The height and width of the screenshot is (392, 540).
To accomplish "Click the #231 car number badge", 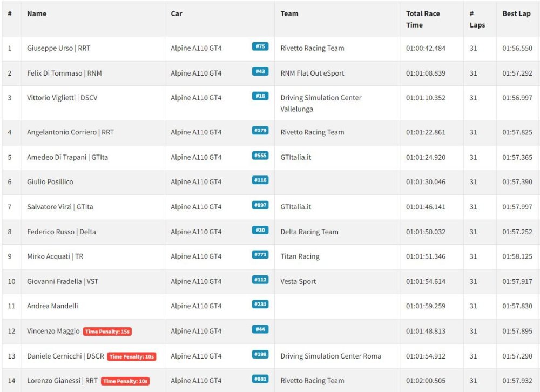I will (260, 305).
